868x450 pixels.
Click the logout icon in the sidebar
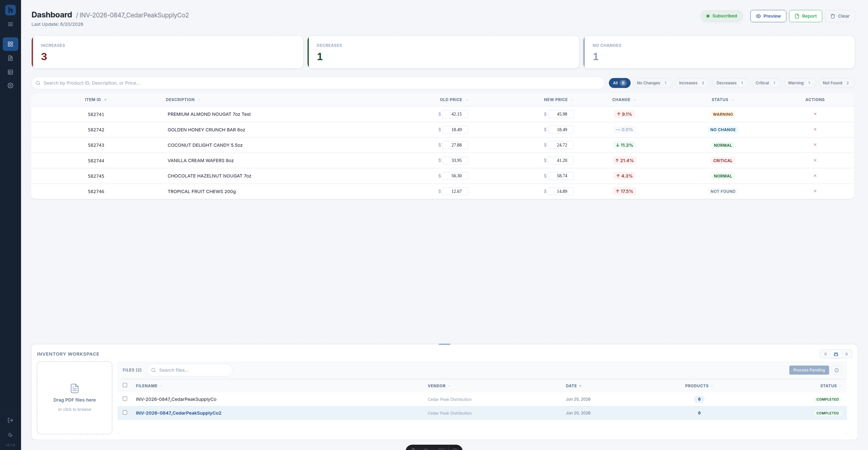pyautogui.click(x=10, y=420)
